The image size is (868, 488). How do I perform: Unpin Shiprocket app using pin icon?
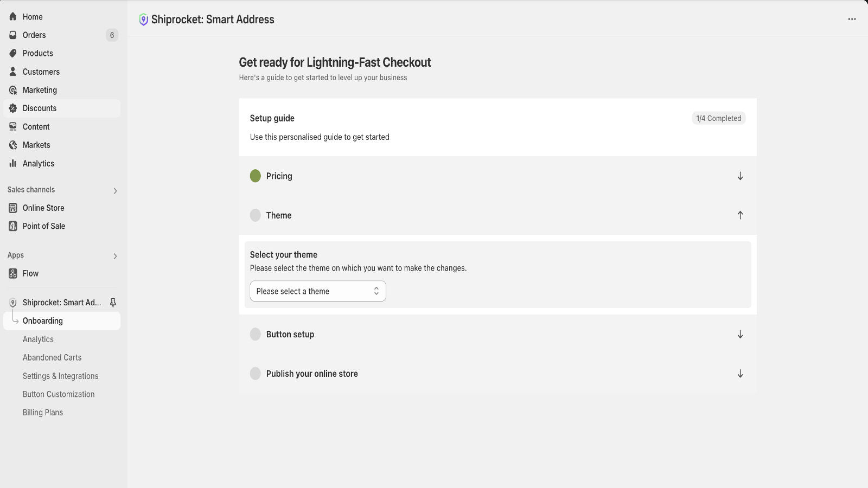tap(113, 303)
